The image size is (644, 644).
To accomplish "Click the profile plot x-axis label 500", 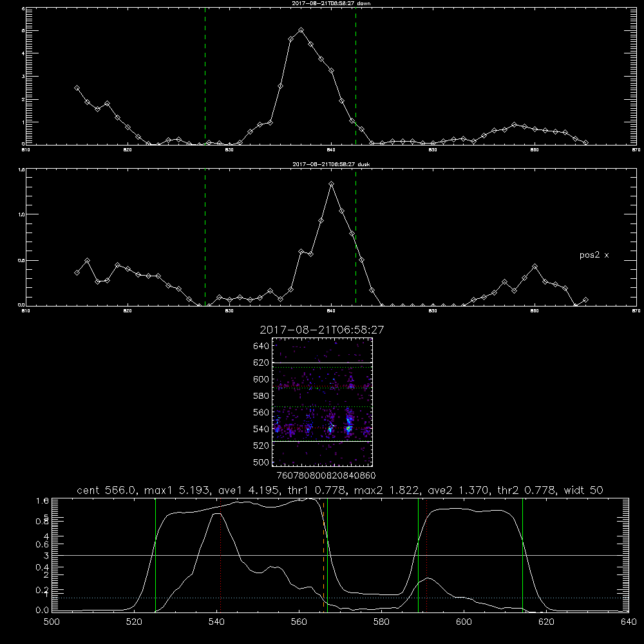I will pos(52,622).
